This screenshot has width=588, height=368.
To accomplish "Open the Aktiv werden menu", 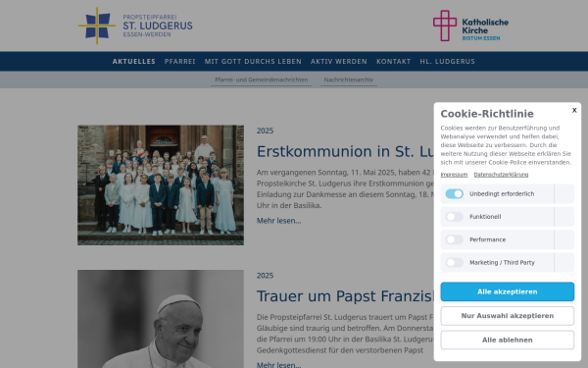I will [x=339, y=61].
